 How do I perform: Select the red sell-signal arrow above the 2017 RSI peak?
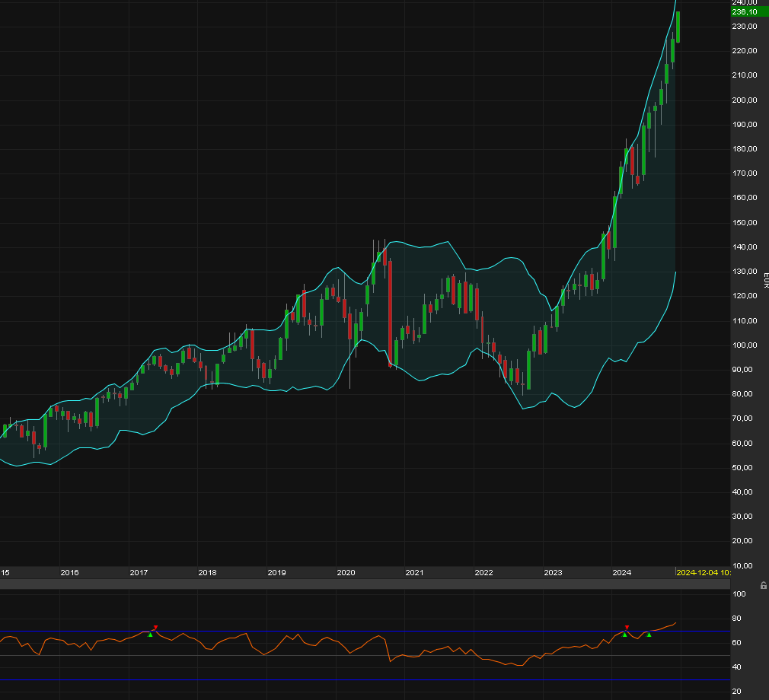tap(156, 628)
